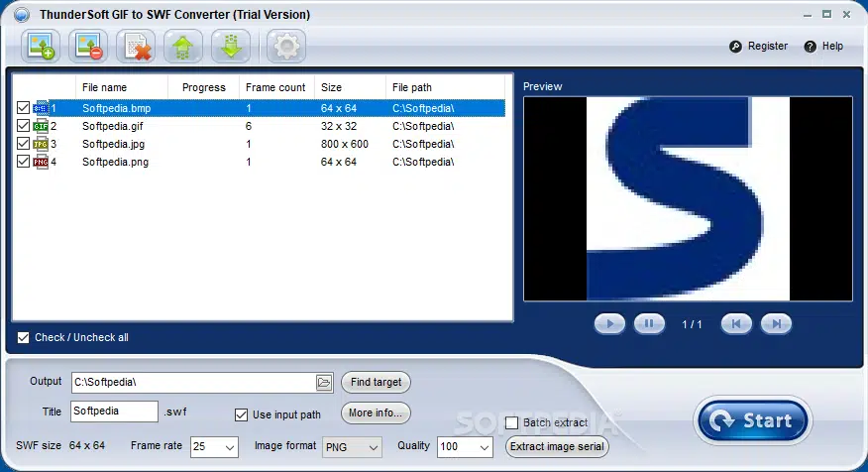Image resolution: width=868 pixels, height=472 pixels.
Task: Click the Help question mark icon
Action: click(810, 47)
